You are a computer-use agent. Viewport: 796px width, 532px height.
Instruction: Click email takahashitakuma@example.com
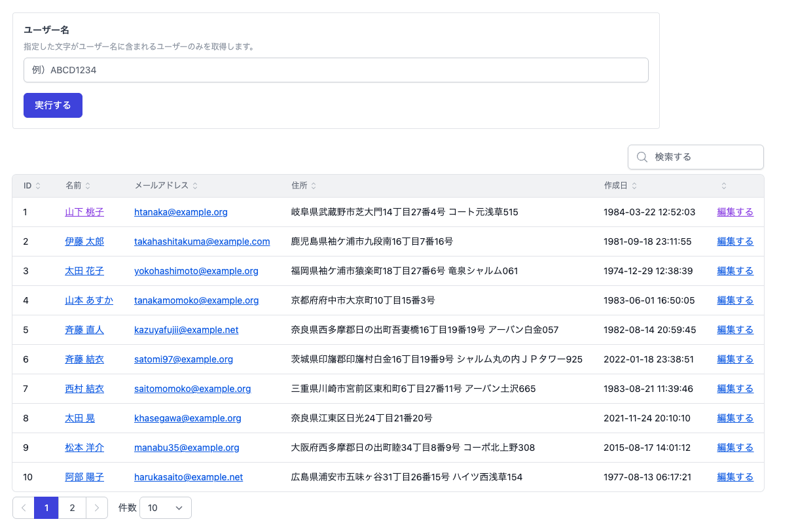click(x=202, y=241)
